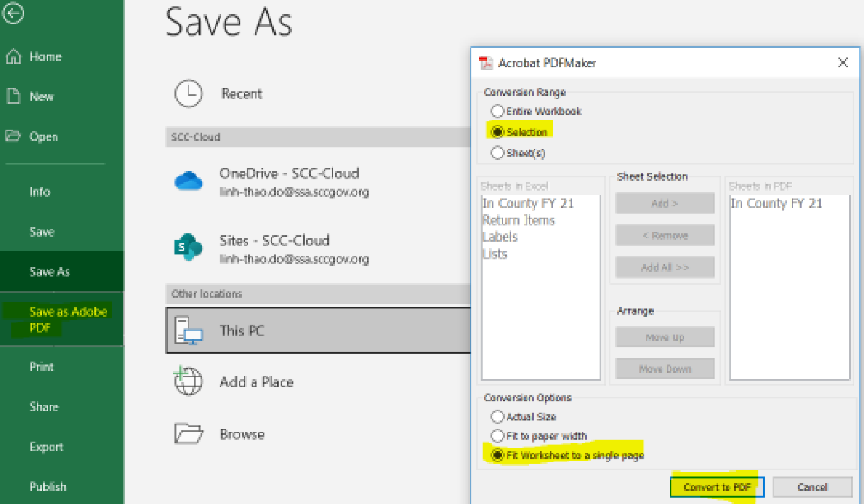
Task: Click Save as Adobe PDF
Action: pyautogui.click(x=62, y=319)
